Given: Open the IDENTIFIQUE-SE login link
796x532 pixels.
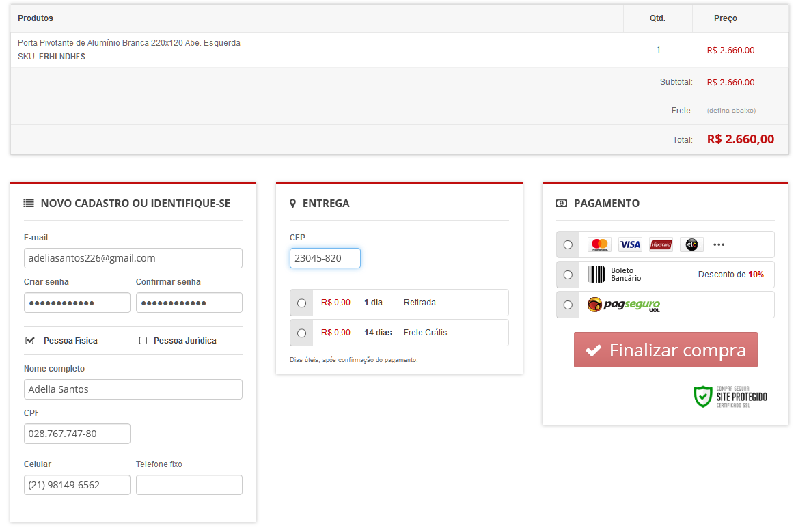Looking at the screenshot, I should tap(190, 203).
